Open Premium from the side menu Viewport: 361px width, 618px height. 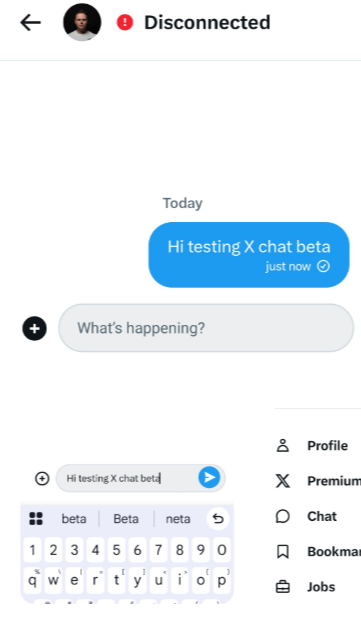318,481
